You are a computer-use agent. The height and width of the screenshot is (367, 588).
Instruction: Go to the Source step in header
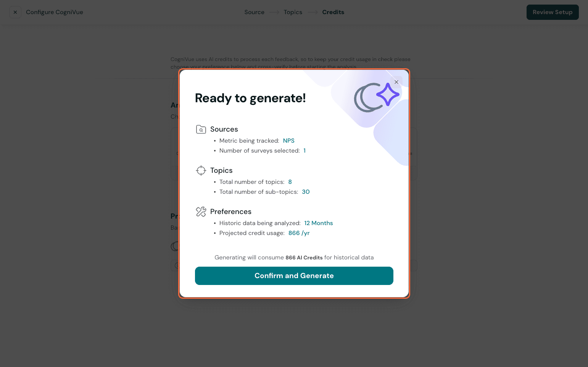254,12
